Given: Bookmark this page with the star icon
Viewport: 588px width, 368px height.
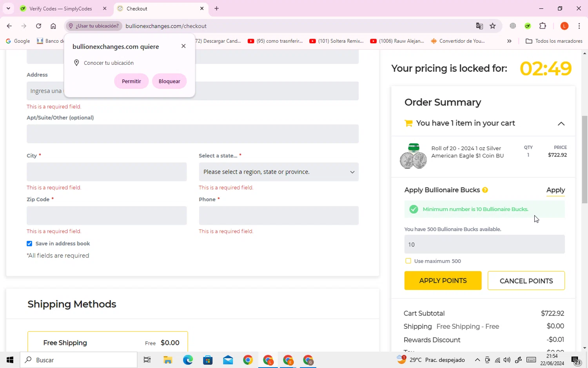Looking at the screenshot, I should [493, 26].
